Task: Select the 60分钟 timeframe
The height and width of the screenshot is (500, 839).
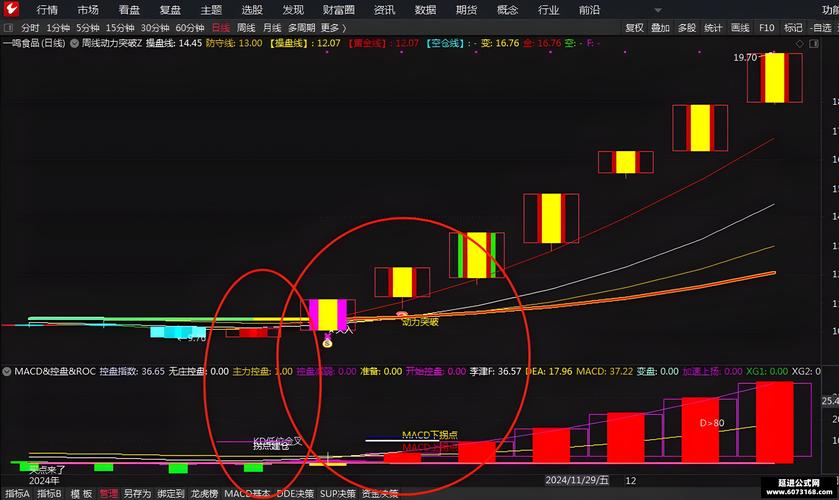Action: click(190, 28)
